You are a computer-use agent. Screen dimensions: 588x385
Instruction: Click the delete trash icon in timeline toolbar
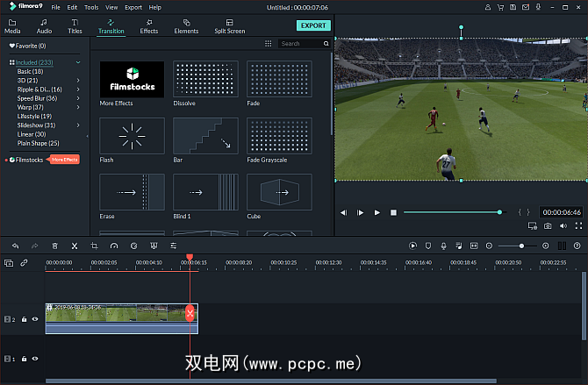pos(54,246)
